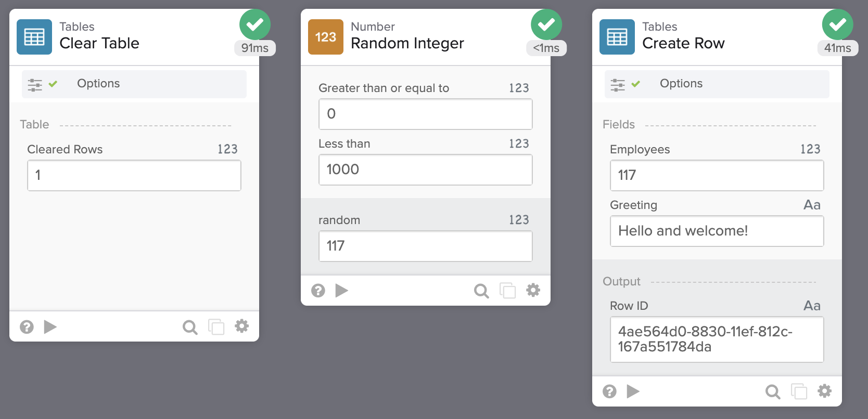Click the Row ID output field

point(717,339)
